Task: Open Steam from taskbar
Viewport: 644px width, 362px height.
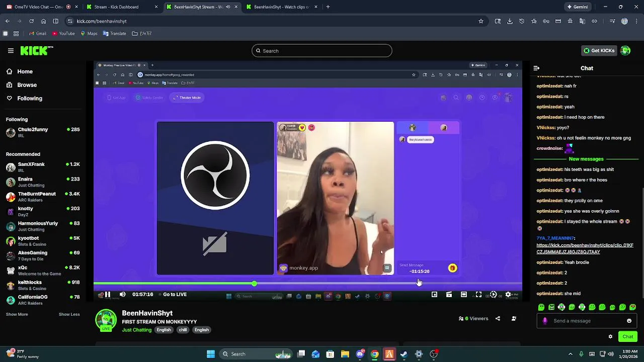Action: tap(404, 354)
